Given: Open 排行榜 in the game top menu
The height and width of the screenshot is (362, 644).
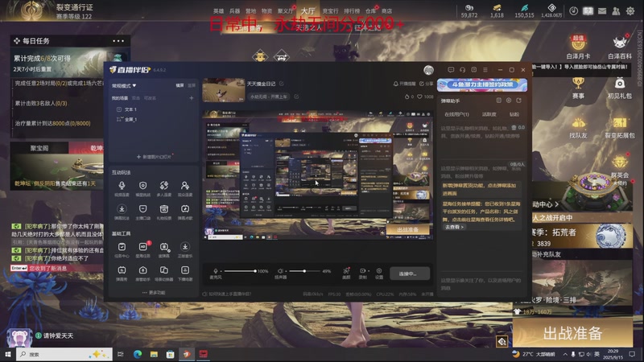Looking at the screenshot, I should (352, 11).
